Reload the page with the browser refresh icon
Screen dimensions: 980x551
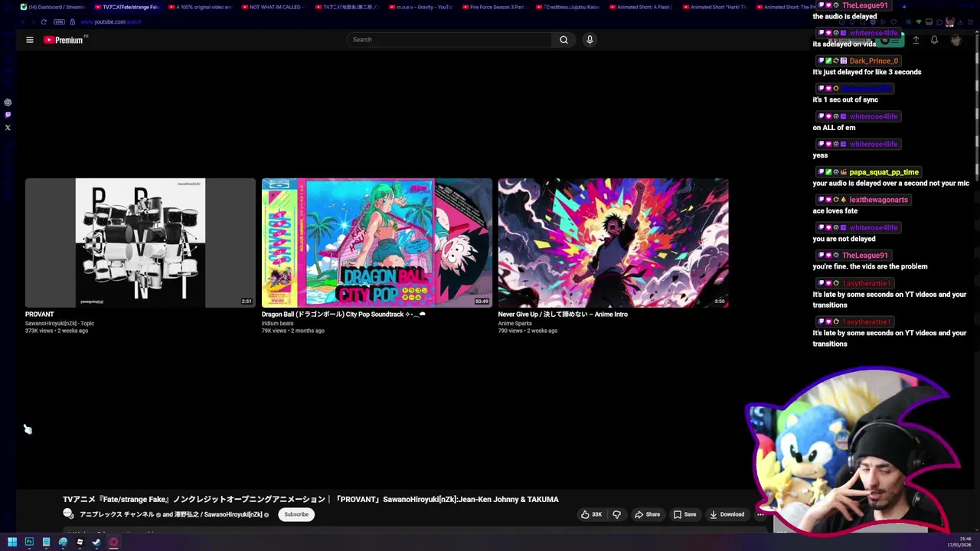(44, 21)
